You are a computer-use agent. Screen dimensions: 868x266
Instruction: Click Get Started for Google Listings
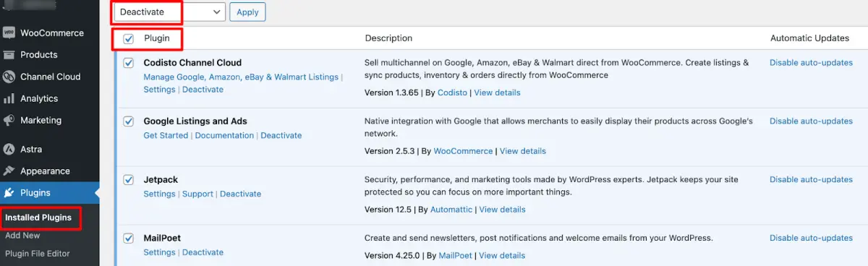(x=166, y=135)
